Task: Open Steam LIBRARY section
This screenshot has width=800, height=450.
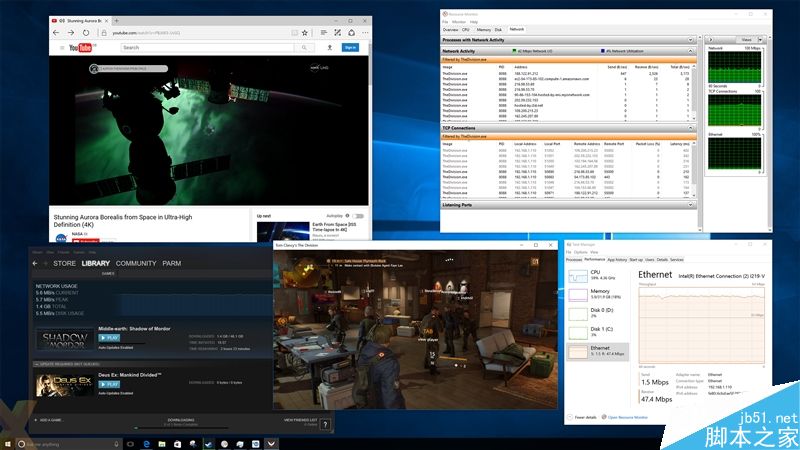Action: pyautogui.click(x=95, y=263)
